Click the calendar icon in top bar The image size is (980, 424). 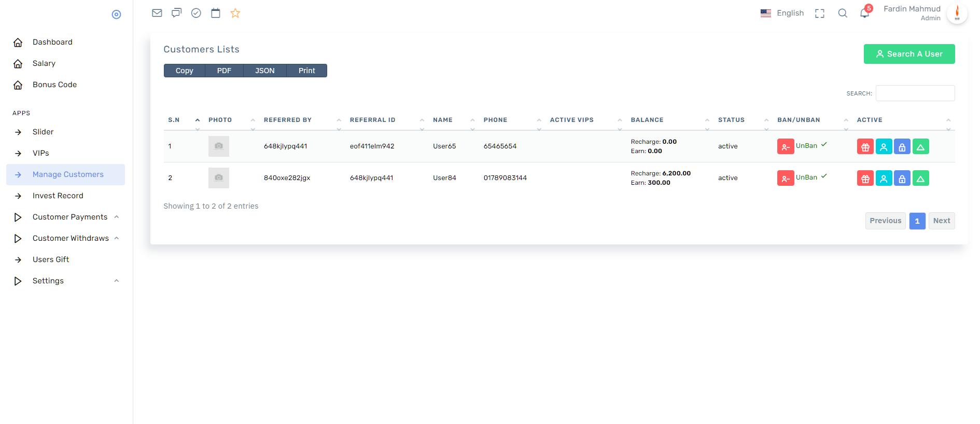[x=216, y=13]
